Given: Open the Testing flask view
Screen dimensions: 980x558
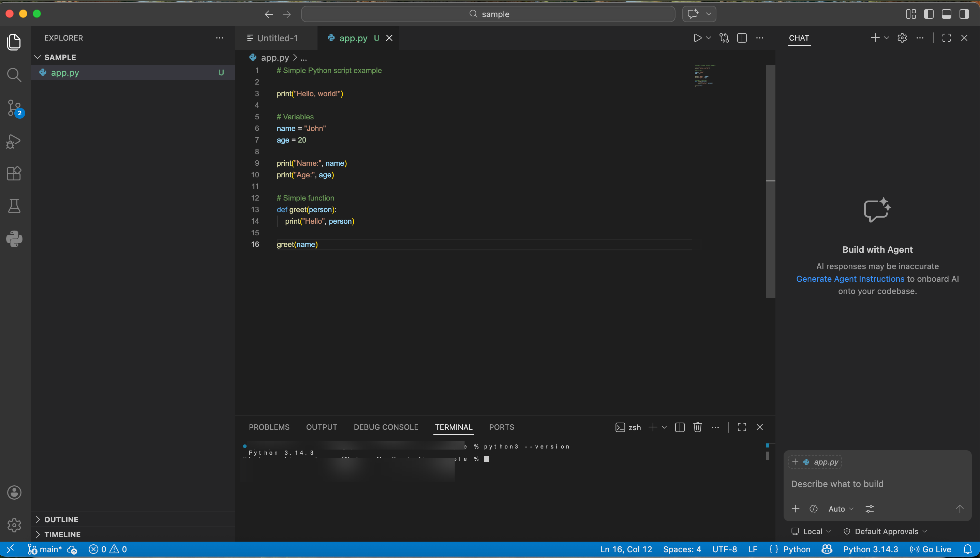Looking at the screenshot, I should click(14, 206).
